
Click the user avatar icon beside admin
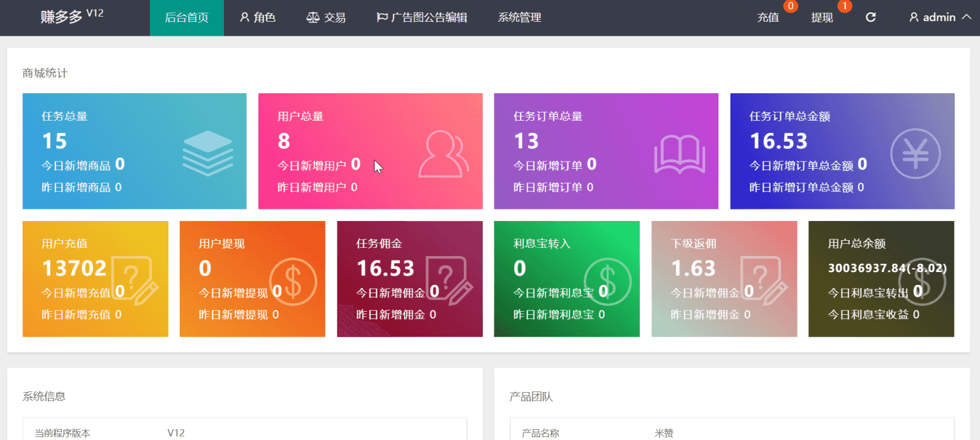tap(914, 18)
